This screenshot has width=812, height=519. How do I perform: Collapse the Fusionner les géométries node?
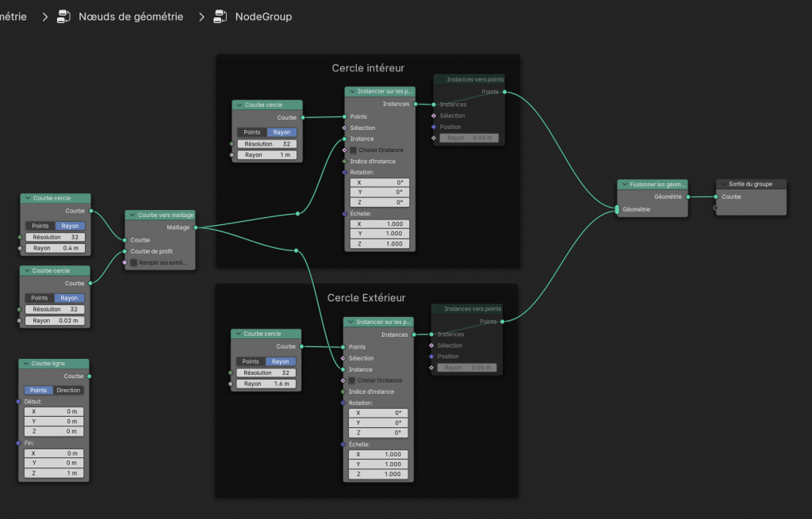pos(625,184)
